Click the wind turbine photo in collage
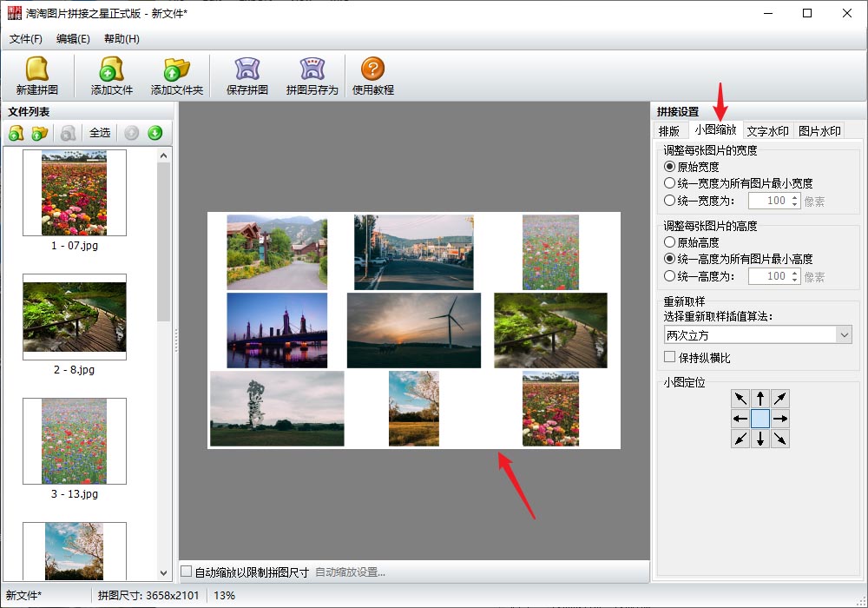This screenshot has width=868, height=608. 414,331
